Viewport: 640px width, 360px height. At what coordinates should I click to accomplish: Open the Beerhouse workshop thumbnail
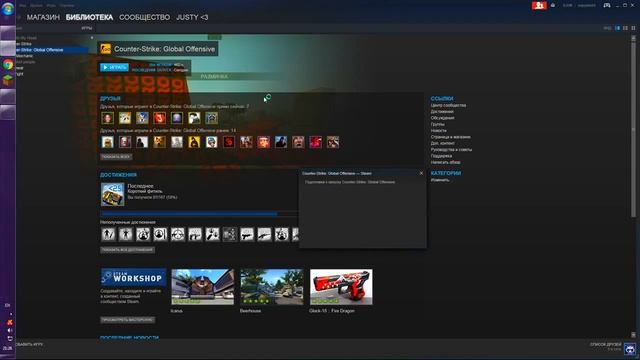(272, 287)
